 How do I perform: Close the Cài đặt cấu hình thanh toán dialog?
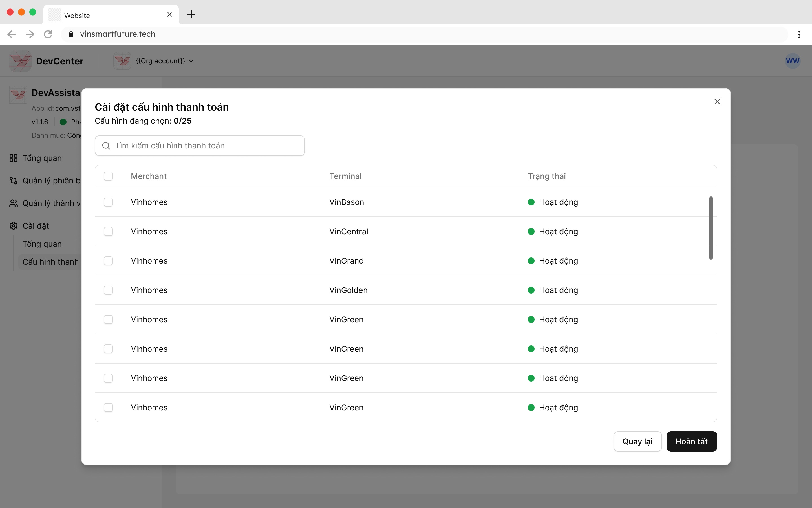[x=717, y=102]
